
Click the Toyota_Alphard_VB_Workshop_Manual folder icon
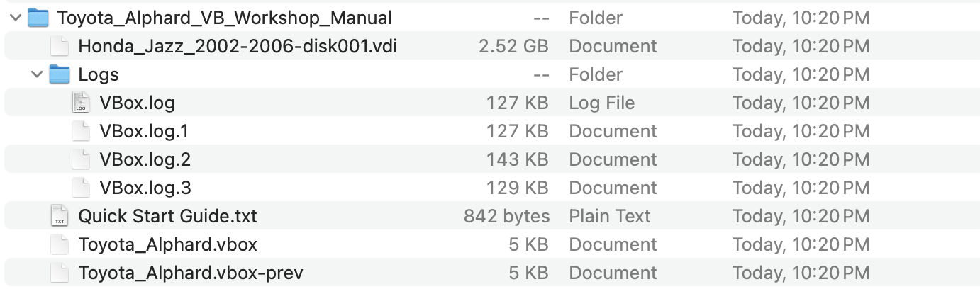38,18
